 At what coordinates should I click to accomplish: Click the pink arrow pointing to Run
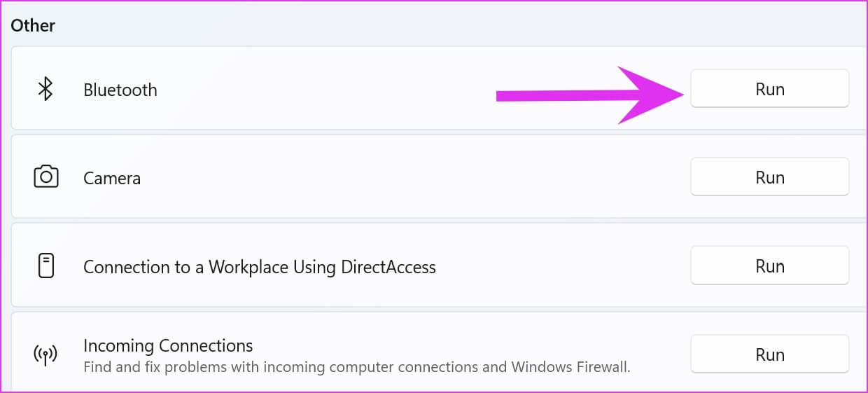pos(590,95)
